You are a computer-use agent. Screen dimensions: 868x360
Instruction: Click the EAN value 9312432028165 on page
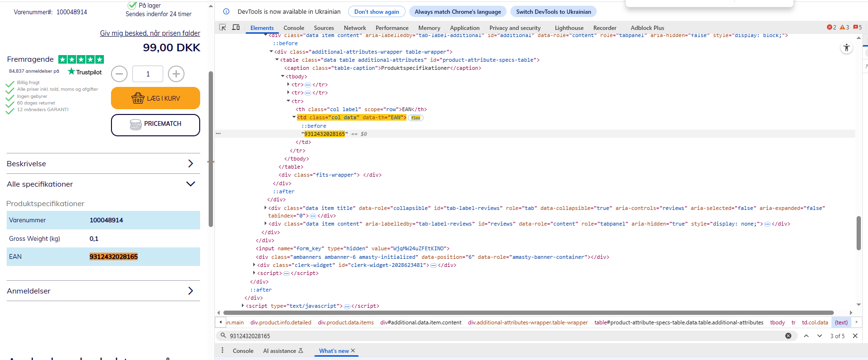(113, 256)
